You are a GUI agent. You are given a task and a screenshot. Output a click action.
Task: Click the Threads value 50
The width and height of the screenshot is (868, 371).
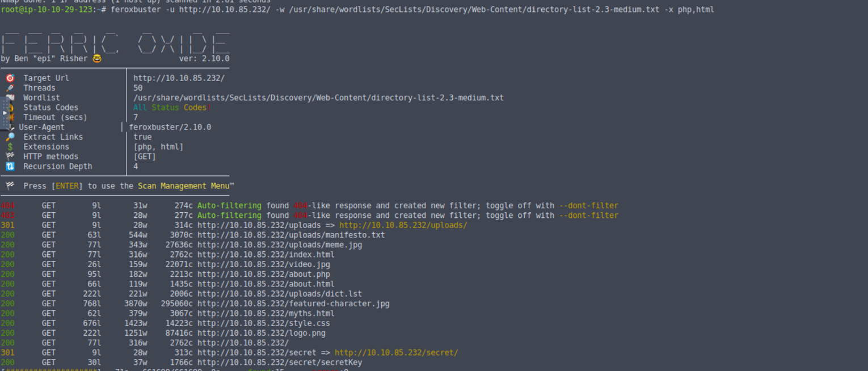point(138,88)
